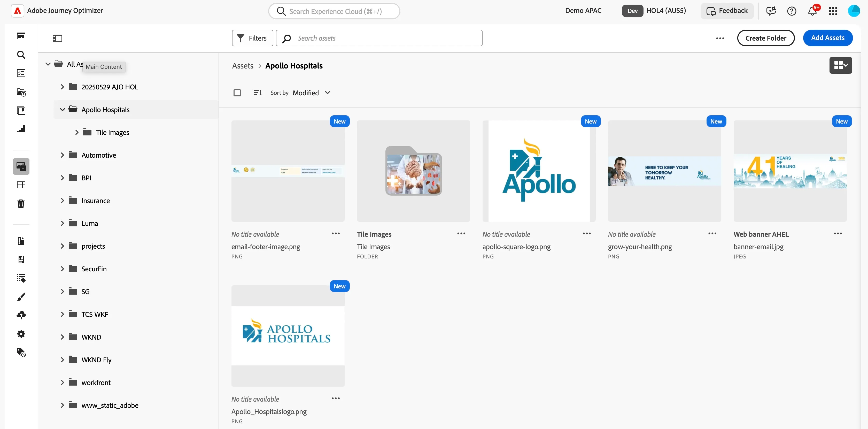The image size is (868, 429).
Task: Open more options for email-footer-image.png
Action: coord(336,234)
